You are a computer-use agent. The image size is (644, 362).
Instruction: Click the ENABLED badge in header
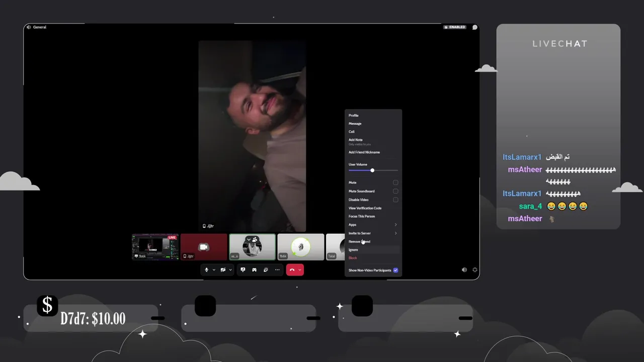455,27
